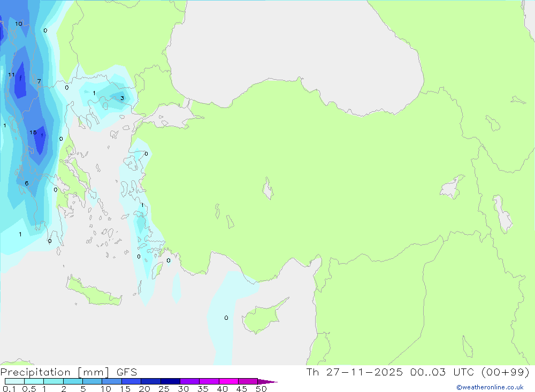Click the above-50 arrow tip of legend
535x392 pixels.
[267, 381]
